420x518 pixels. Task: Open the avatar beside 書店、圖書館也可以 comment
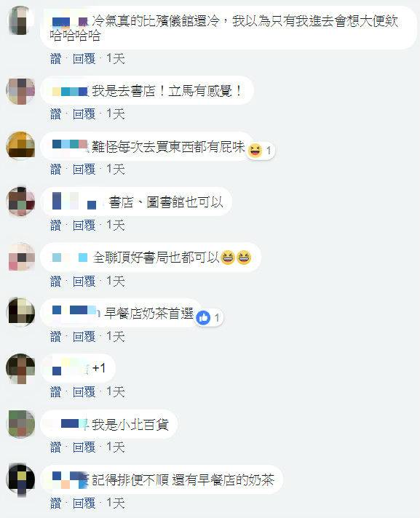(x=20, y=202)
